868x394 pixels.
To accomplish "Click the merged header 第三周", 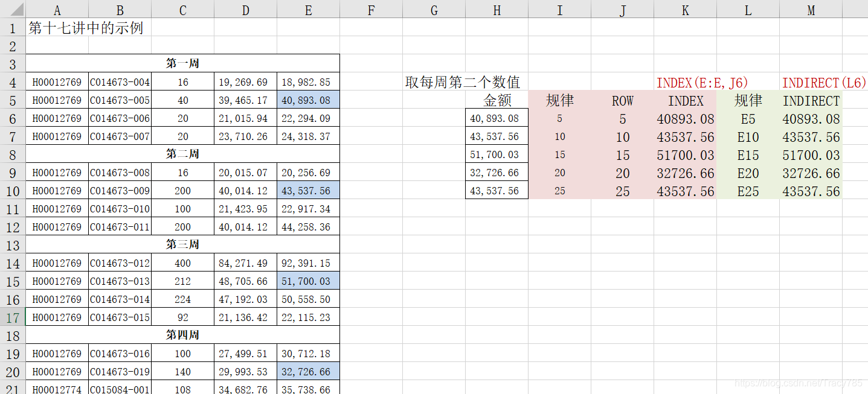I will click(182, 244).
